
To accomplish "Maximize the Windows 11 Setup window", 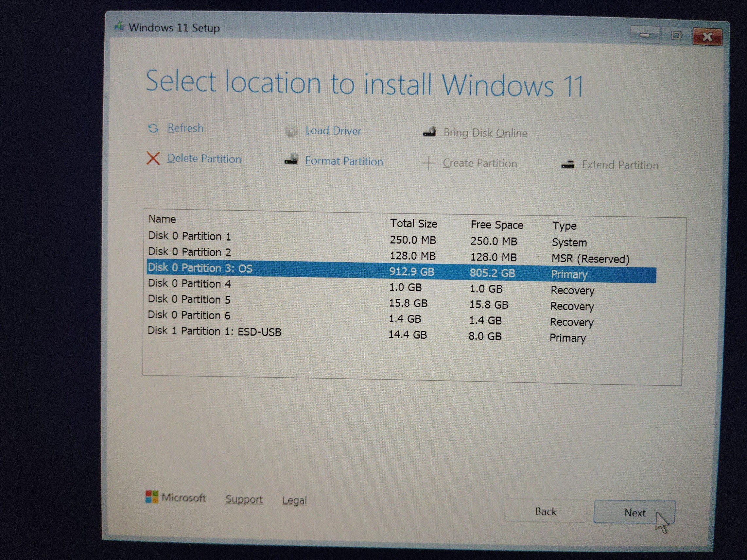I will [676, 35].
